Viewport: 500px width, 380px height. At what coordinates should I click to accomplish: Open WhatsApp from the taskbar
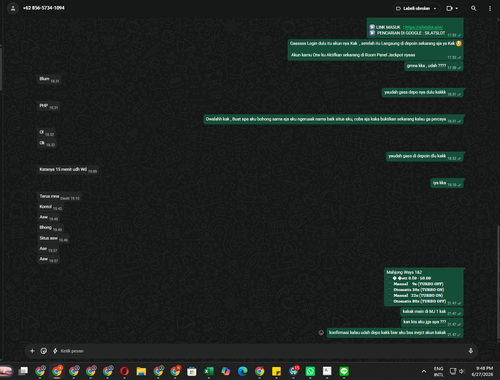[x=310, y=371]
